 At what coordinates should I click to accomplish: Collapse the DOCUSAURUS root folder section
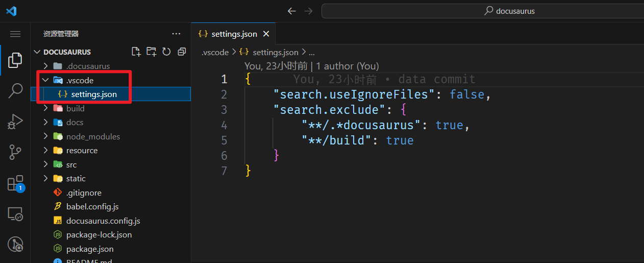pos(37,52)
